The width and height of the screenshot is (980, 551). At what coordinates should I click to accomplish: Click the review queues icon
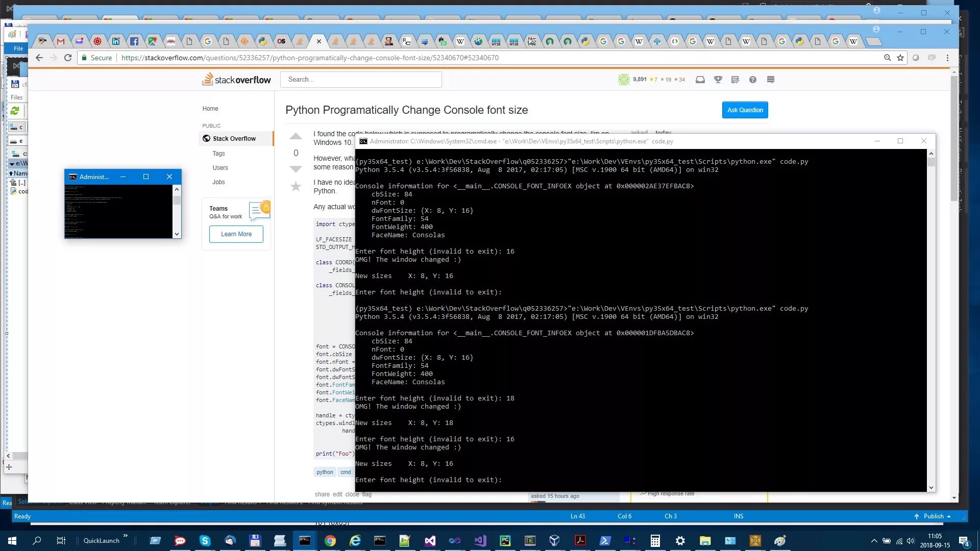pyautogui.click(x=735, y=80)
